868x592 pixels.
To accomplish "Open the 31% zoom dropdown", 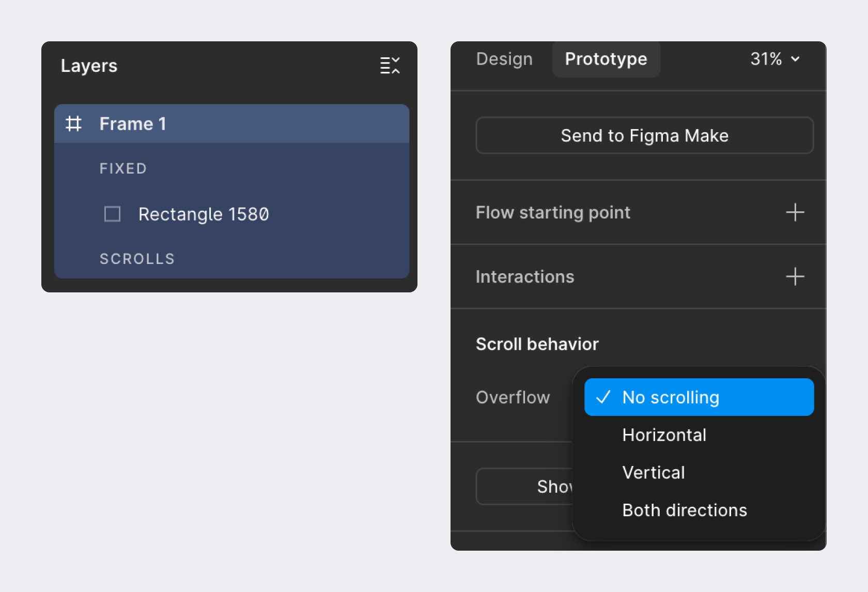I will pos(766,59).
